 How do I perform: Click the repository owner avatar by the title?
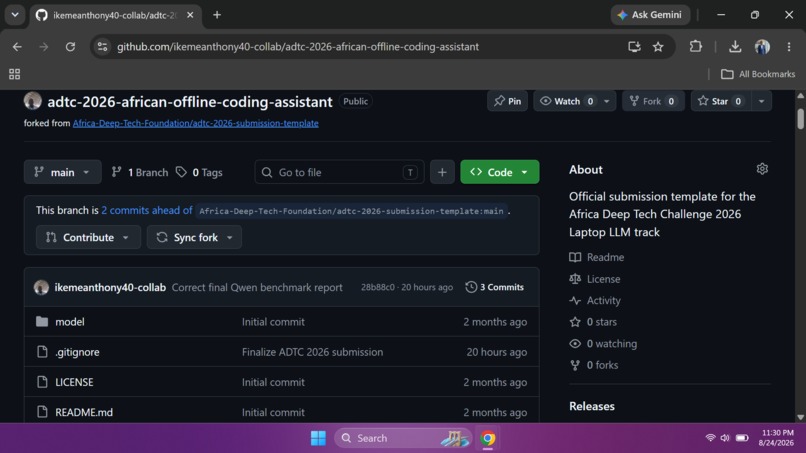(32, 101)
